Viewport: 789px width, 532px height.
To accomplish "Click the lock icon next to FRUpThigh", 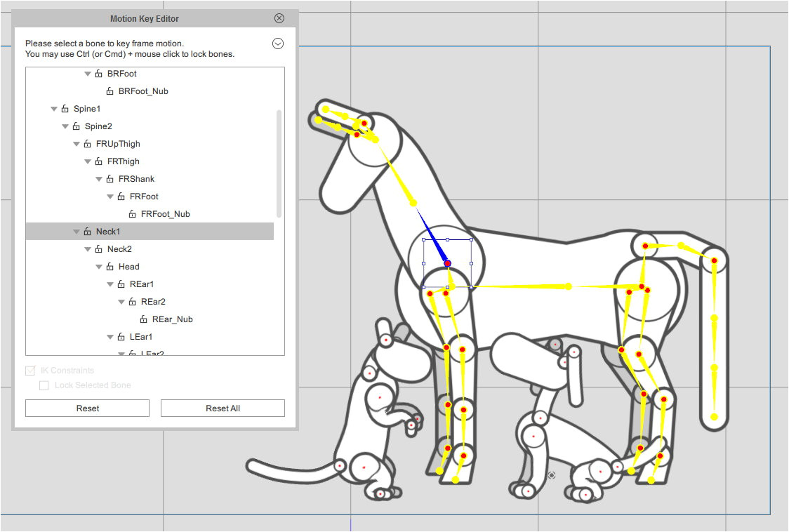I will coord(87,144).
